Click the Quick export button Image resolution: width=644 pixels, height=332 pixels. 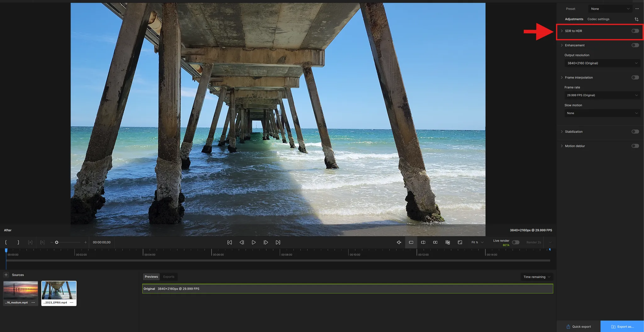pyautogui.click(x=578, y=327)
